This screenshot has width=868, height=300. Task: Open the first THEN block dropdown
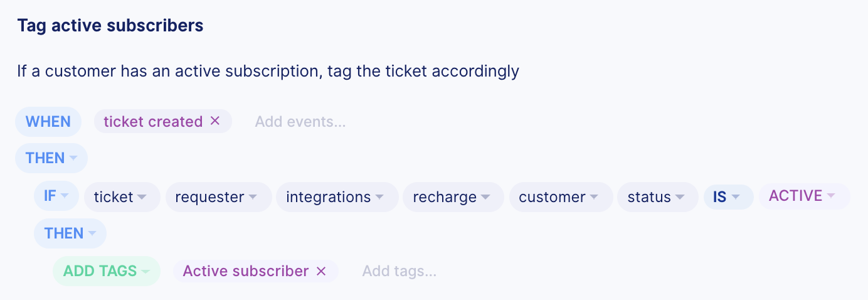pyautogui.click(x=51, y=158)
